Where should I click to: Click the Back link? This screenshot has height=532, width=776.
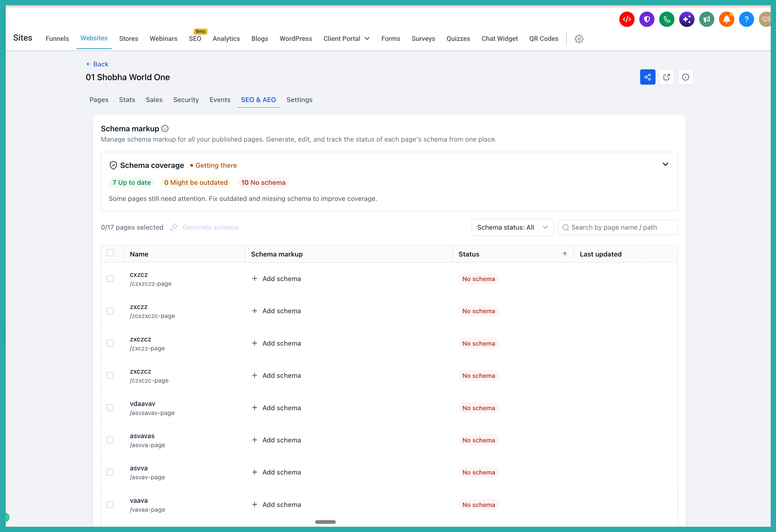click(97, 64)
